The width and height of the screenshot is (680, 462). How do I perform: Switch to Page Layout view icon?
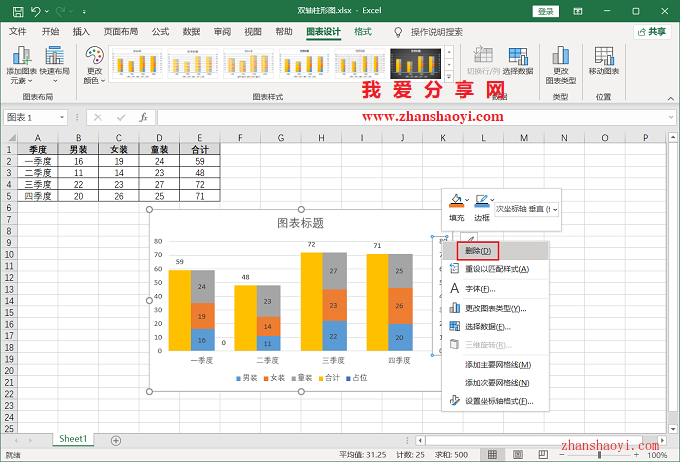coord(517,455)
